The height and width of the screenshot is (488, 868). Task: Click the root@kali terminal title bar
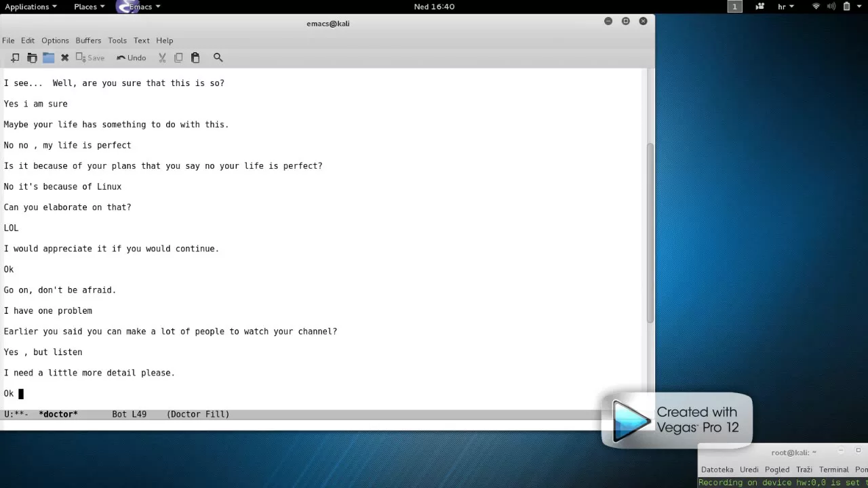(x=793, y=453)
